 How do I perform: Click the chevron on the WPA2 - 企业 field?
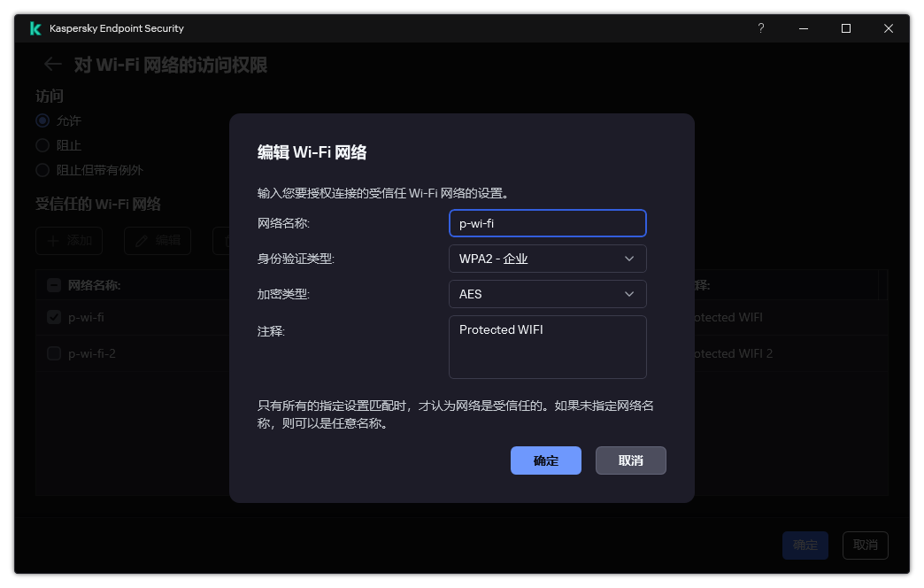pyautogui.click(x=628, y=259)
